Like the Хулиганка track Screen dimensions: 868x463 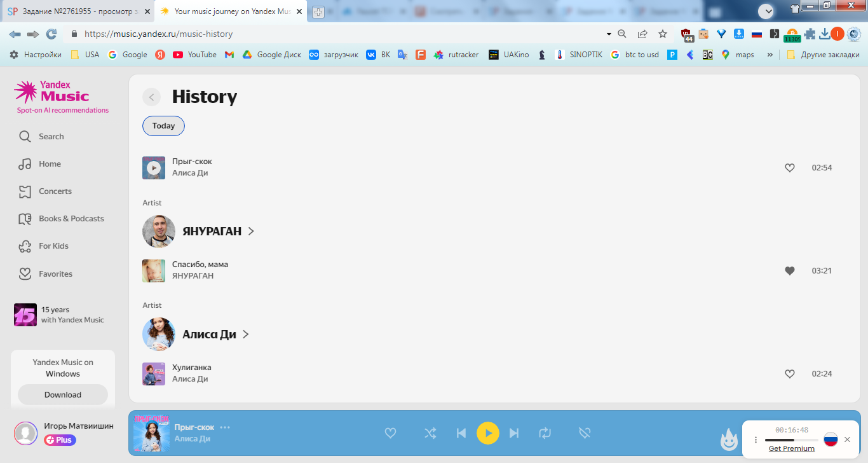790,374
